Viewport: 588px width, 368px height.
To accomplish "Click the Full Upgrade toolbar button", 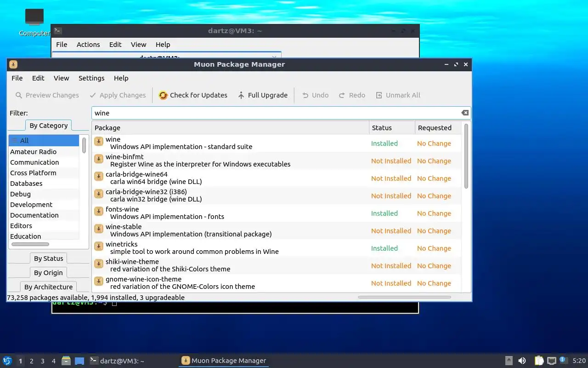I will (262, 95).
